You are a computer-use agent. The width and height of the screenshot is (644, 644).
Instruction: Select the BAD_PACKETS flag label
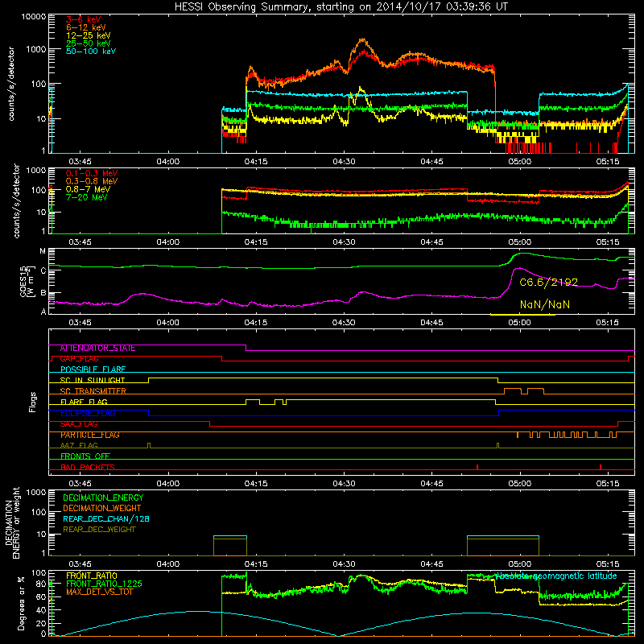coord(88,467)
